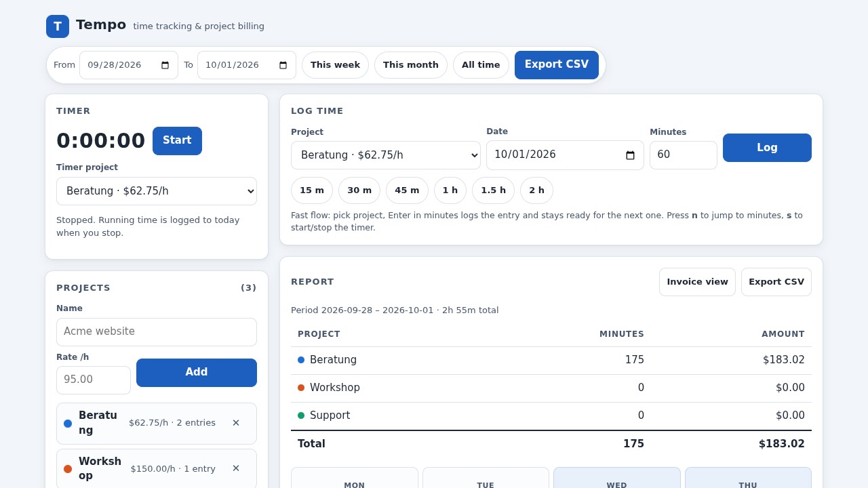Start the timer
Screen dimensions: 868x488
(x=177, y=141)
